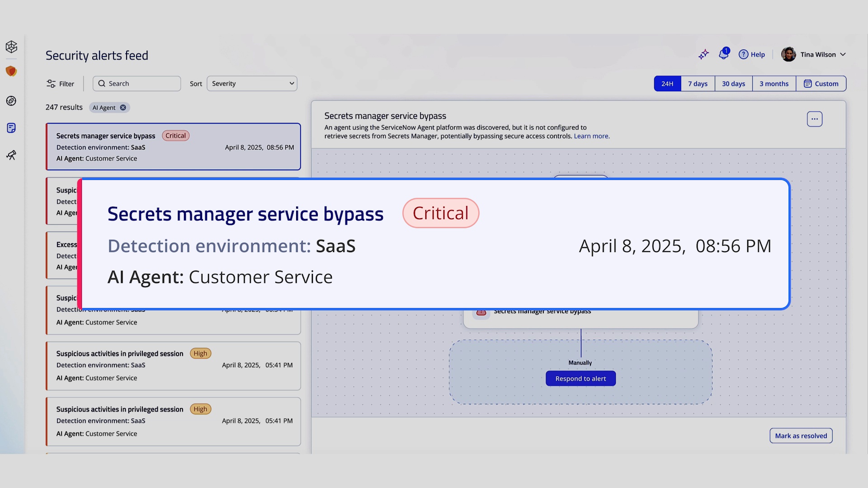
Task: Open notifications bell with badge
Action: [x=724, y=54]
